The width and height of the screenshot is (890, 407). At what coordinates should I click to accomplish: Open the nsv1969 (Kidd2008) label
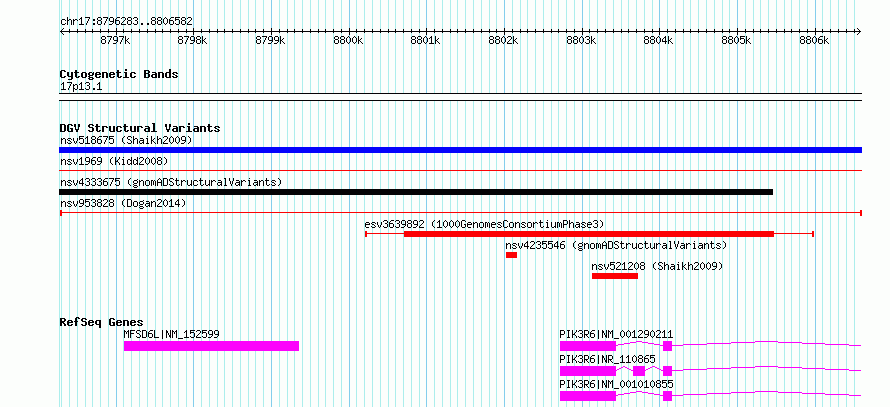coord(114,161)
